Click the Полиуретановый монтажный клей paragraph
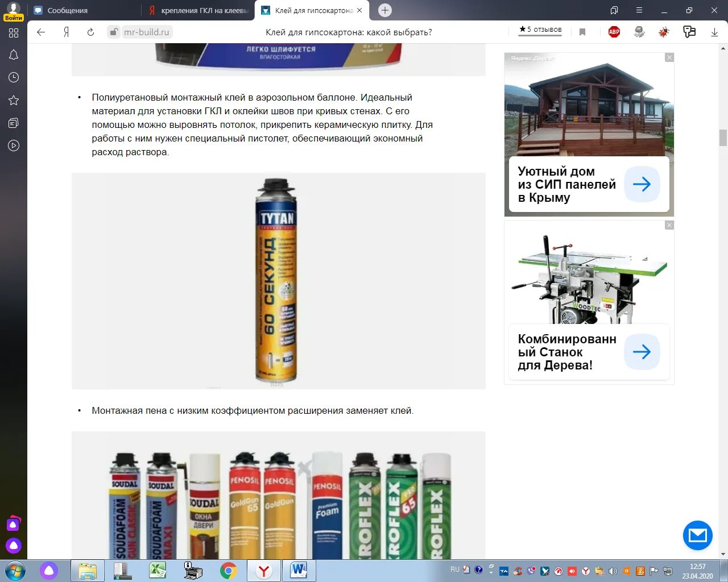Image resolution: width=728 pixels, height=582 pixels. [262, 124]
